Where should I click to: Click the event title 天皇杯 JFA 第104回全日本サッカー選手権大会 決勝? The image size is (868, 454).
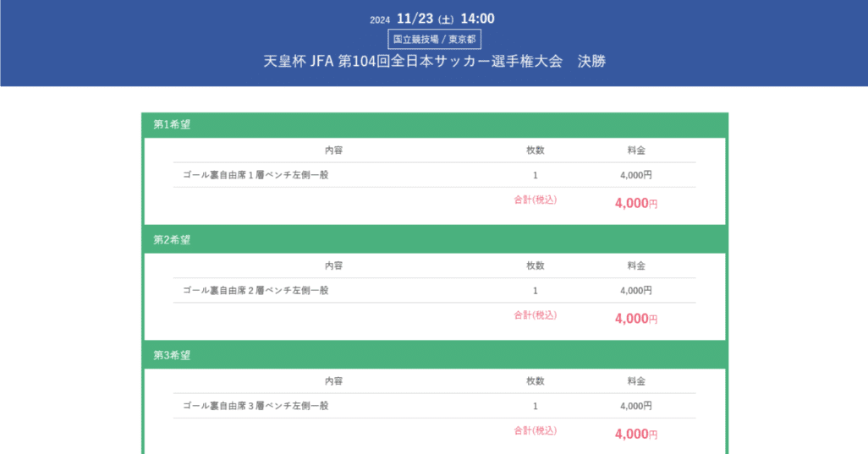(x=434, y=62)
